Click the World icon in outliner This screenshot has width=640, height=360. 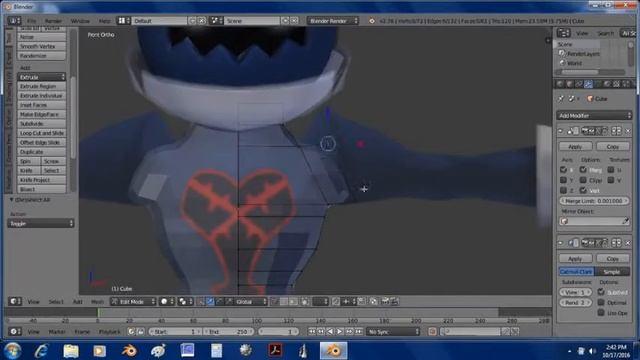click(562, 63)
